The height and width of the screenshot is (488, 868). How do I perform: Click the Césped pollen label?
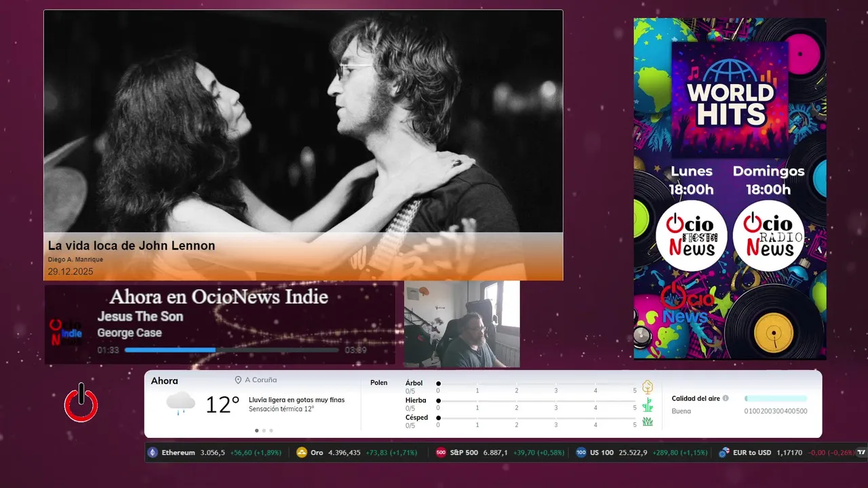417,418
